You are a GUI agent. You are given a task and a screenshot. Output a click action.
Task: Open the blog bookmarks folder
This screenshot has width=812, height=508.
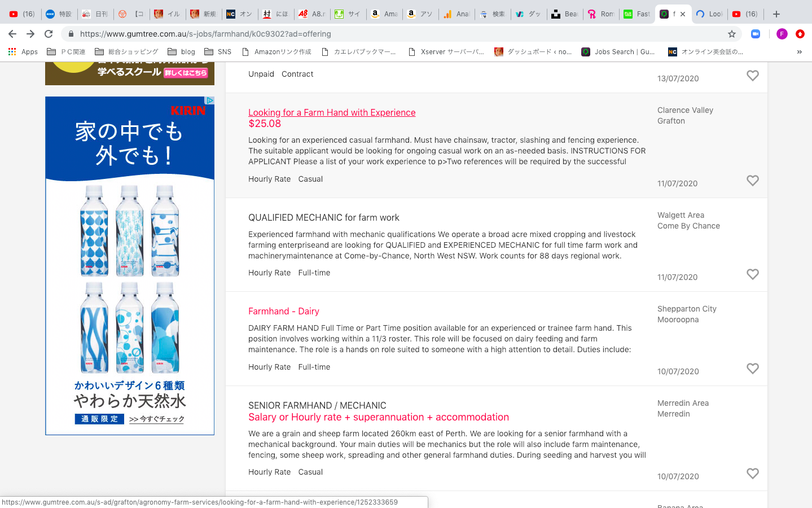point(182,52)
